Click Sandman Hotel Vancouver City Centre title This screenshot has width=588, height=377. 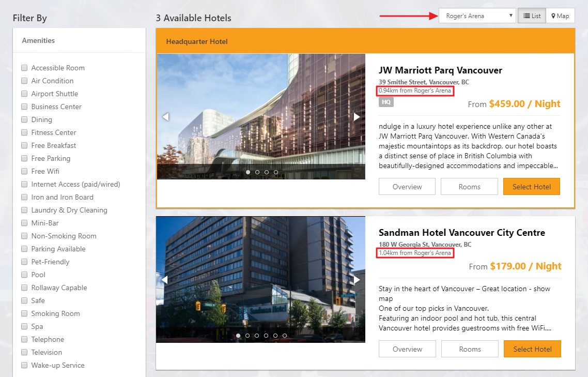(x=461, y=233)
